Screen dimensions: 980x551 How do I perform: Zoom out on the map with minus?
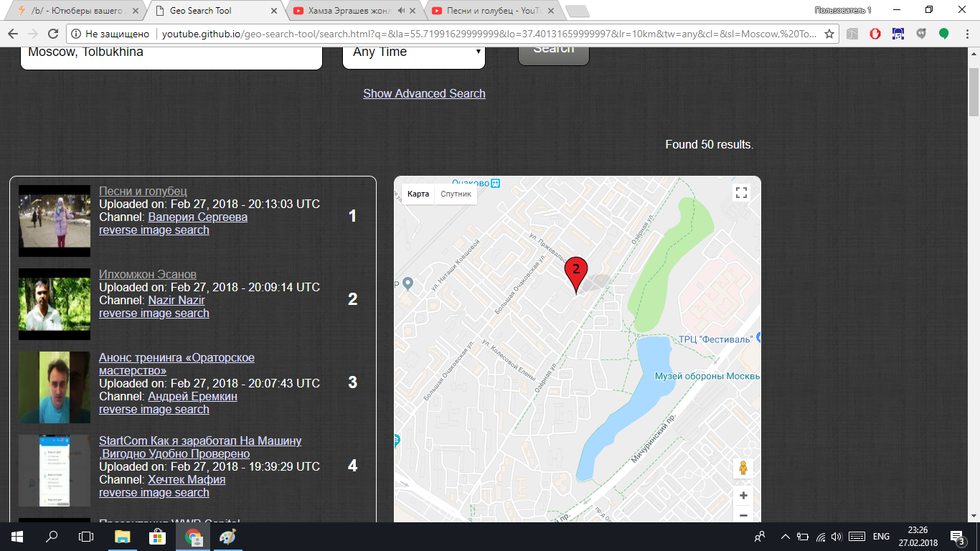click(x=743, y=515)
